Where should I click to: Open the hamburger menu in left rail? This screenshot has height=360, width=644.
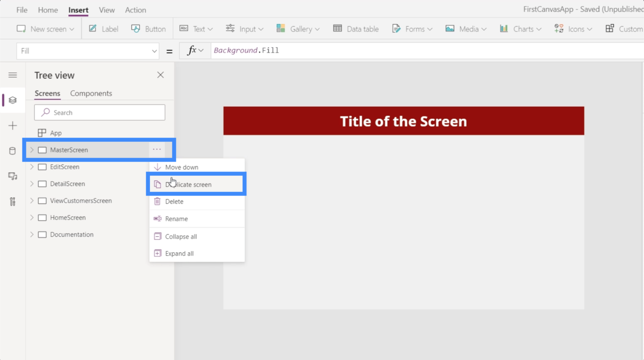13,75
